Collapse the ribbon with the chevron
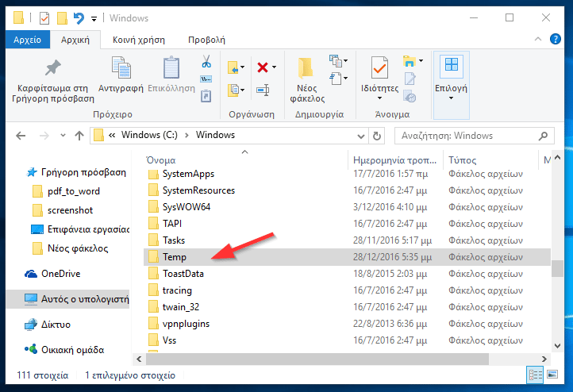573x392 pixels. pos(538,39)
